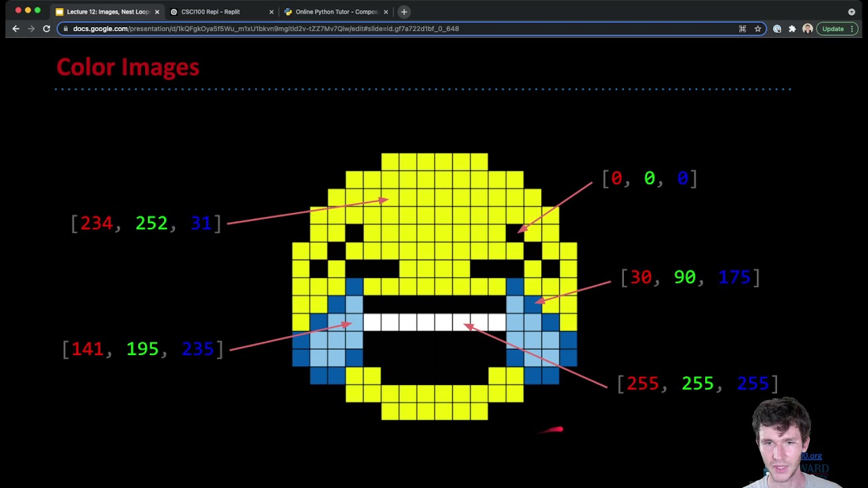The height and width of the screenshot is (488, 868).
Task: Switch to Lecture 12: Images tab
Action: pyautogui.click(x=107, y=12)
